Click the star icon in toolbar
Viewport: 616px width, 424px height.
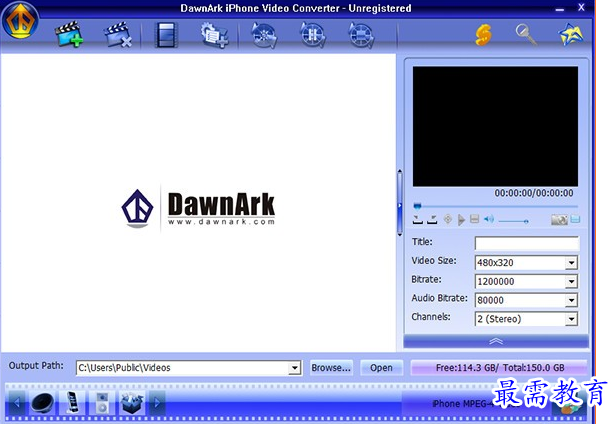571,35
